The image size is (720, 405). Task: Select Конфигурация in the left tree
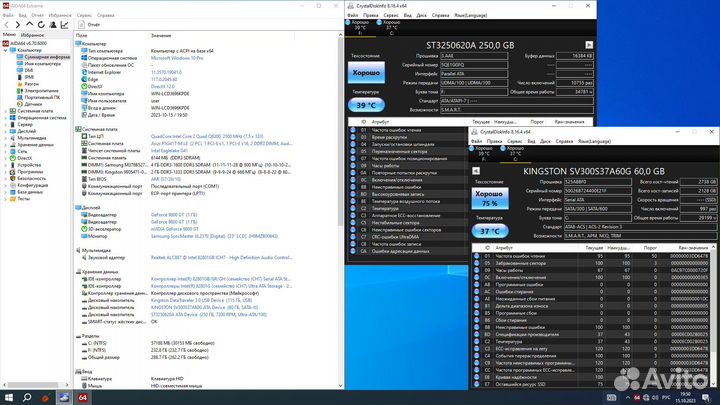pyautogui.click(x=33, y=185)
